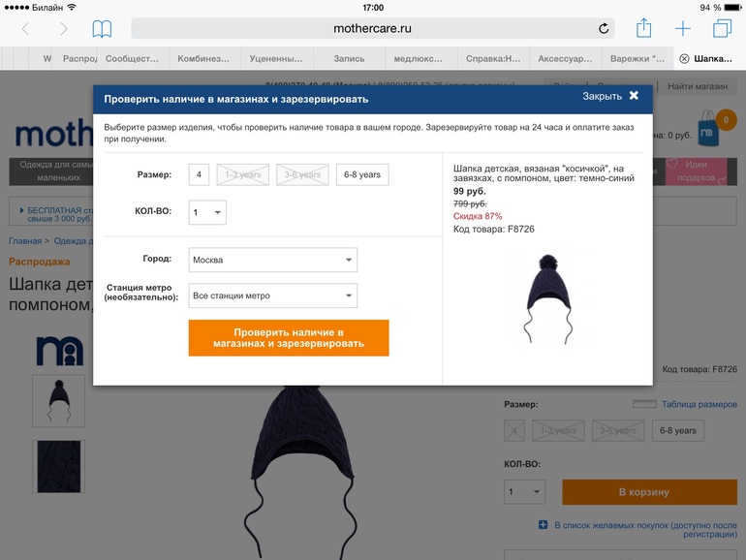Select size 4 in the popup
The image size is (746, 560).
(199, 174)
